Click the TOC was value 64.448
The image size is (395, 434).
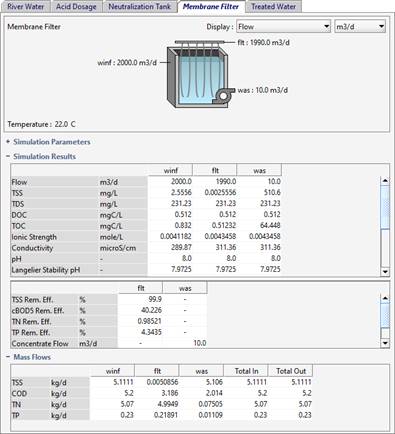point(270,225)
